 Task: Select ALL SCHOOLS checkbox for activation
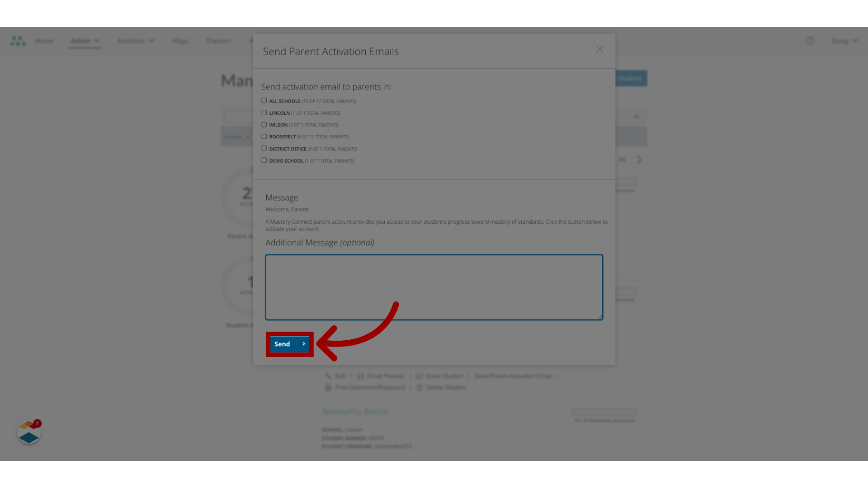[264, 100]
